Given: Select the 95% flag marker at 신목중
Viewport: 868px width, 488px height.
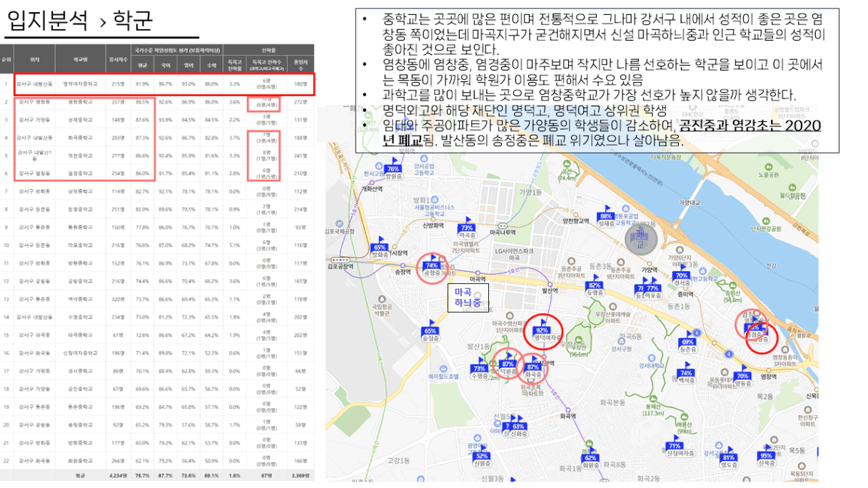Looking at the screenshot, I should (x=767, y=455).
